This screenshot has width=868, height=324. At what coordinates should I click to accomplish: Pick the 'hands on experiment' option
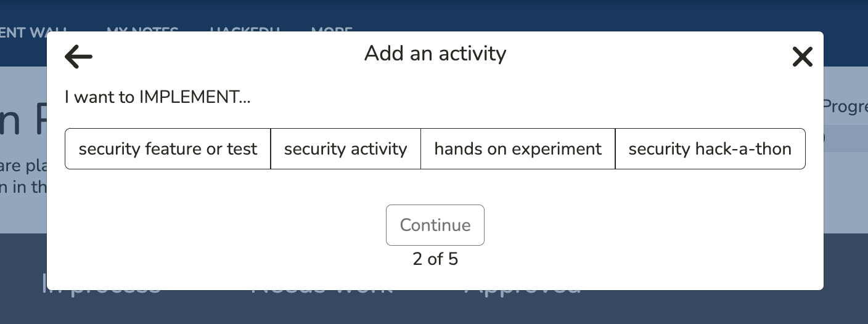(x=518, y=149)
